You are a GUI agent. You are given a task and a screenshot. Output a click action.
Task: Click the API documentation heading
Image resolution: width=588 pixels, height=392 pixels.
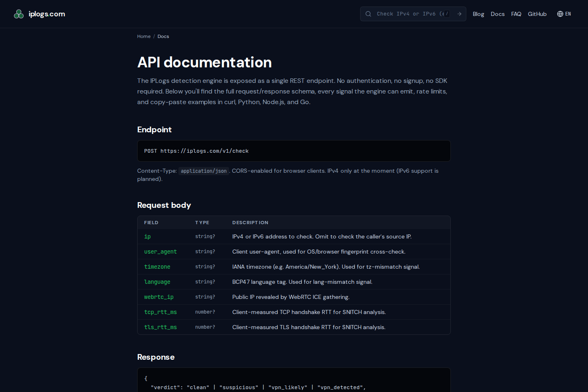[205, 62]
